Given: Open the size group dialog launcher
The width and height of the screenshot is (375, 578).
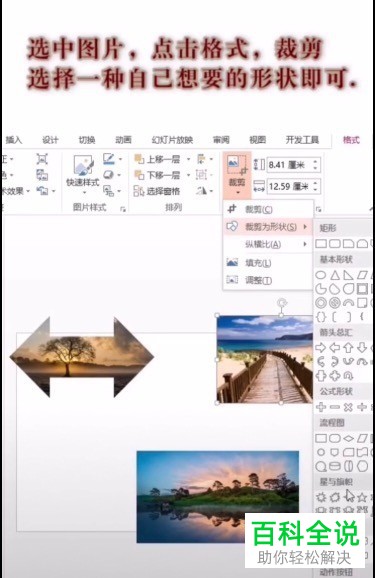Looking at the screenshot, I should point(318,209).
